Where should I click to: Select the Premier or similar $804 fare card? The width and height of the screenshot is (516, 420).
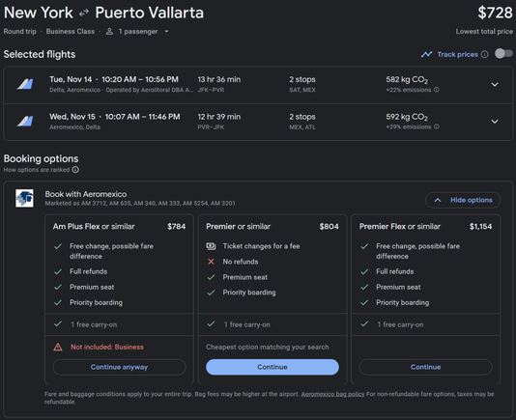272,299
